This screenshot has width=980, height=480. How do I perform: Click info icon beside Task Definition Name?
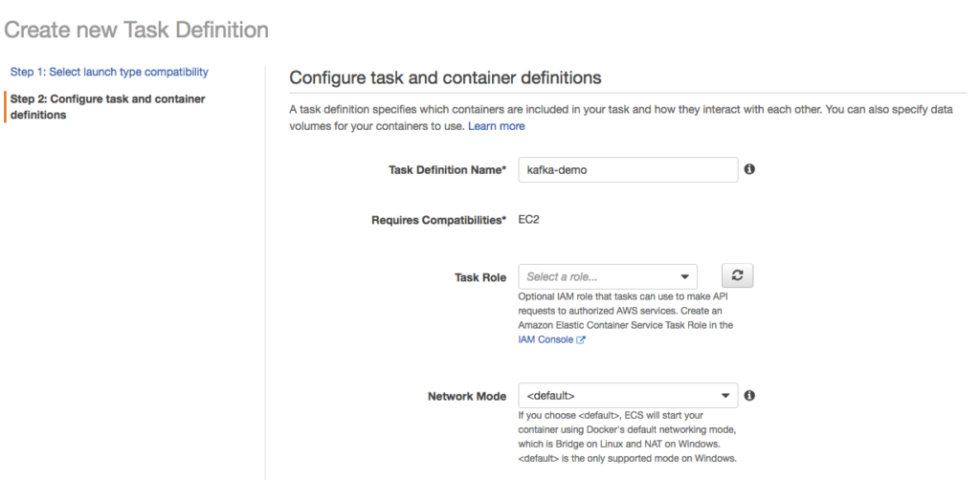point(749,169)
